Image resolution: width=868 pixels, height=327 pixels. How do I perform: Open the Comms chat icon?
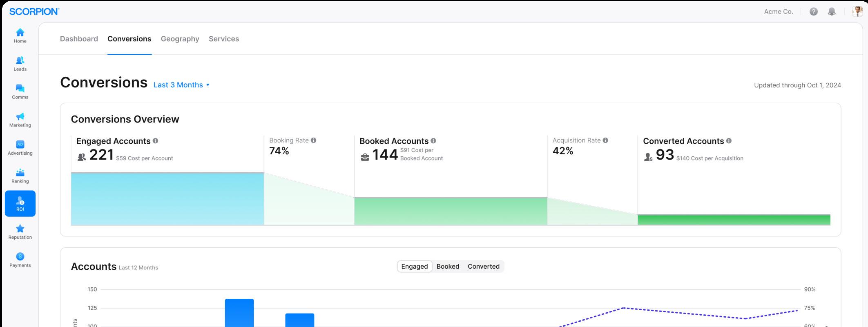pos(20,88)
